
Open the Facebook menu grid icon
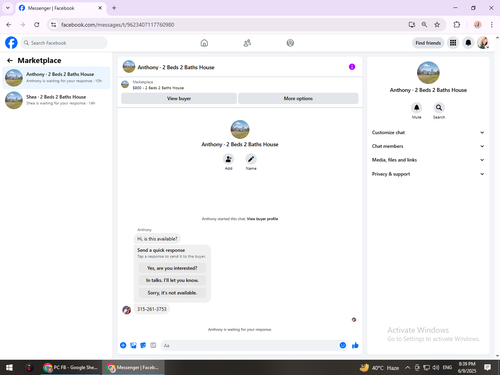(453, 43)
